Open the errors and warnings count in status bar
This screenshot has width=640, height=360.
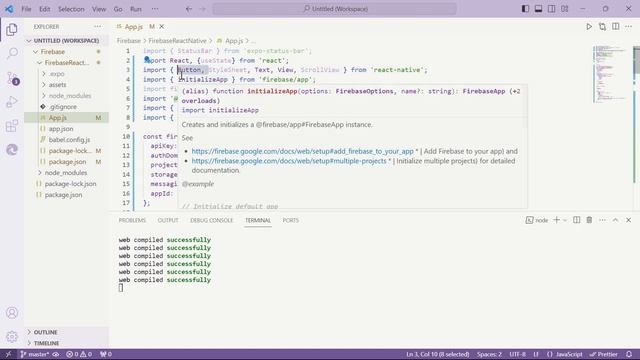[79, 354]
